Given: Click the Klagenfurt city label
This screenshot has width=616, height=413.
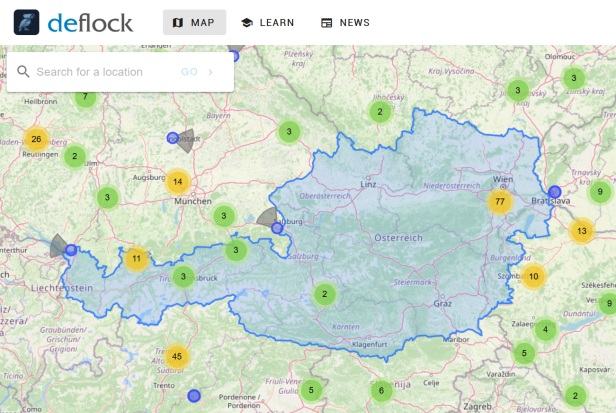Looking at the screenshot, I should tap(369, 345).
